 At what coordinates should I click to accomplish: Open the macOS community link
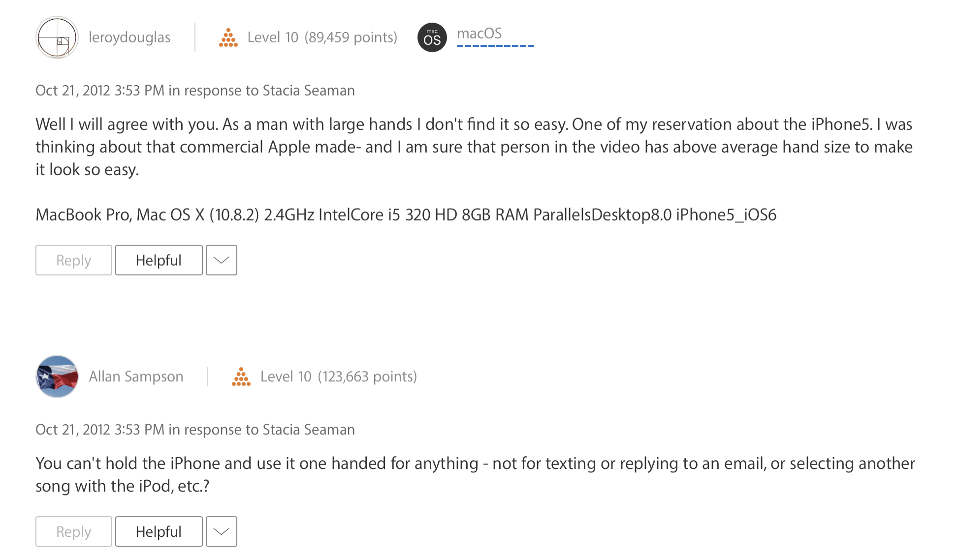tap(479, 33)
